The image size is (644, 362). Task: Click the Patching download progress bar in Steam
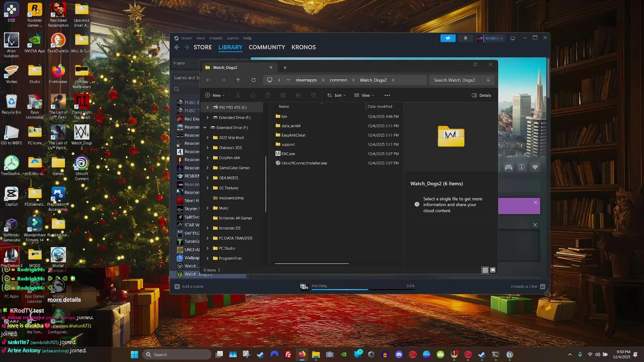363,289
